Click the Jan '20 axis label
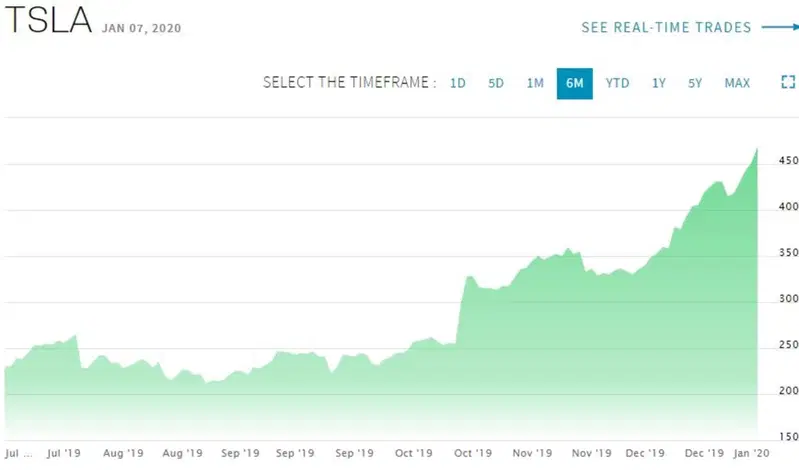Viewport: 799px width, 470px height. point(751,453)
